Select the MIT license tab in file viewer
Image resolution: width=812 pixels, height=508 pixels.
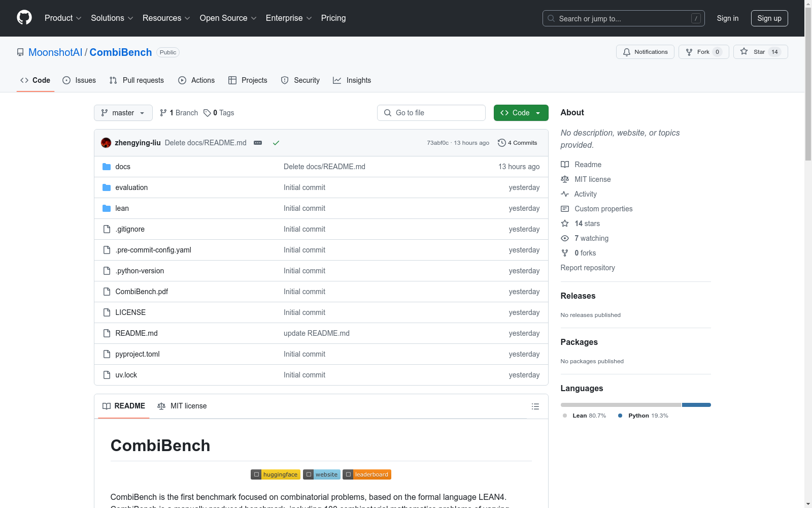tap(182, 406)
